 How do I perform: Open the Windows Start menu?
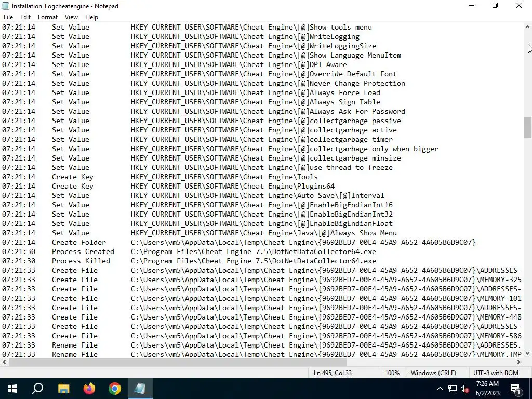(x=12, y=389)
